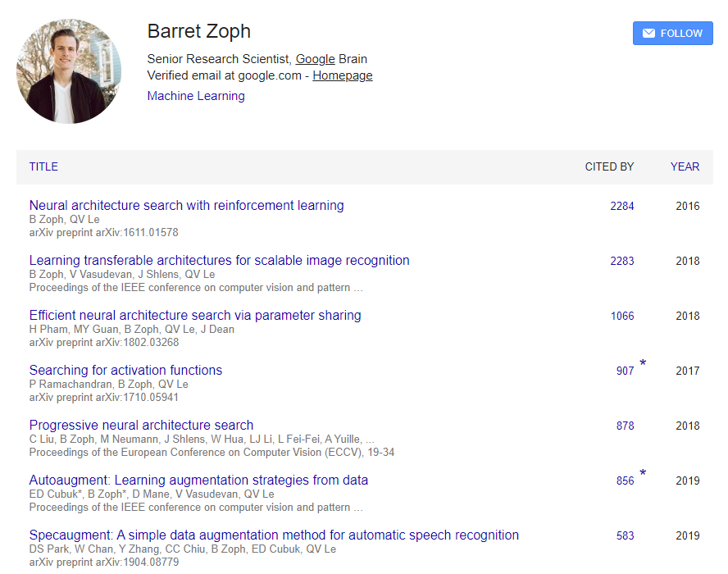Open Searching for activation functions paper
728x574 pixels.
(x=125, y=370)
